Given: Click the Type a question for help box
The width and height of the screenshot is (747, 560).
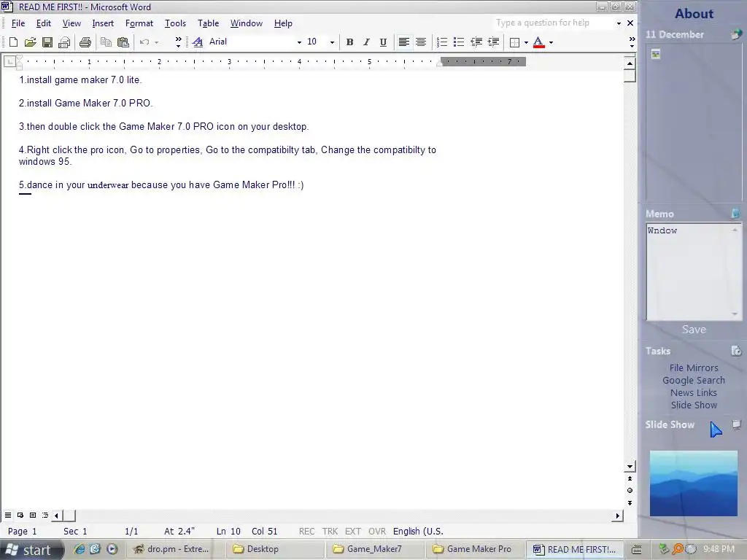Looking at the screenshot, I should coord(554,23).
